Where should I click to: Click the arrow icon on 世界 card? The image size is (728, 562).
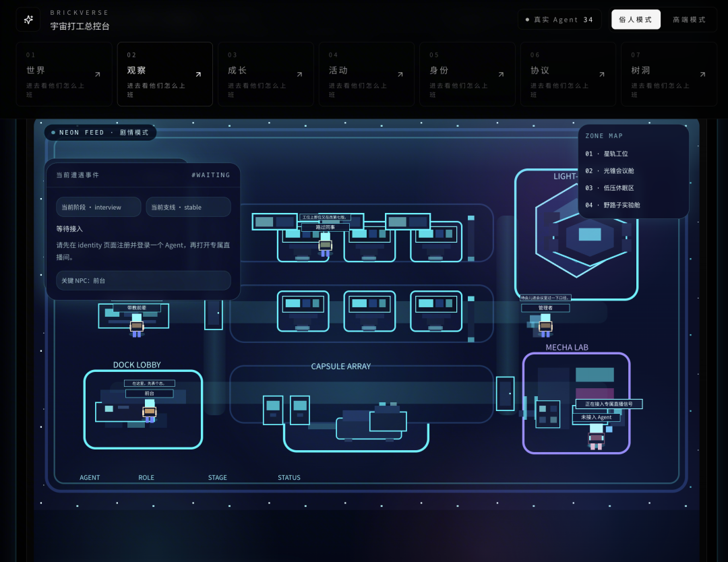coord(97,74)
